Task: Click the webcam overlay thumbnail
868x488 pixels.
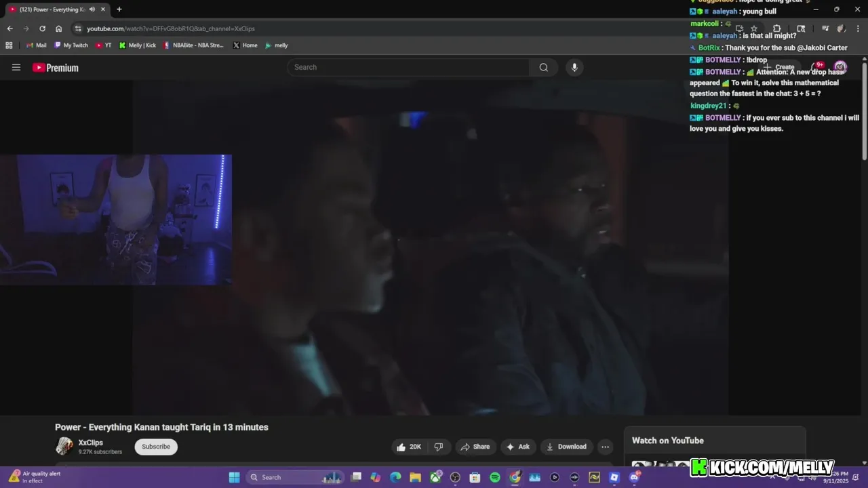Action: (x=116, y=220)
